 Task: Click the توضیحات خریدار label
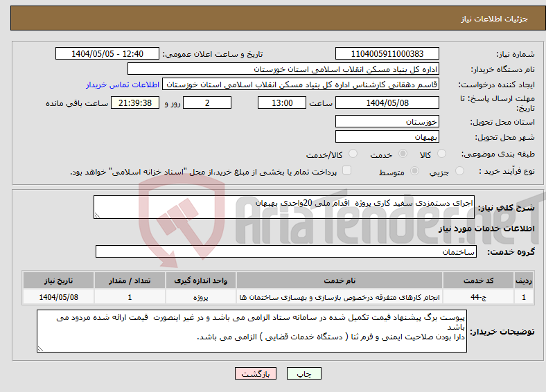click(x=502, y=332)
